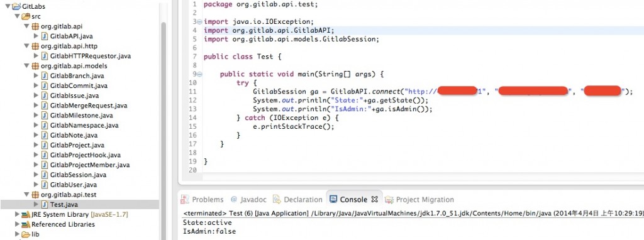Image resolution: width=644 pixels, height=240 pixels.
Task: Click the GitLabs project folder icon
Action: (x=16, y=6)
